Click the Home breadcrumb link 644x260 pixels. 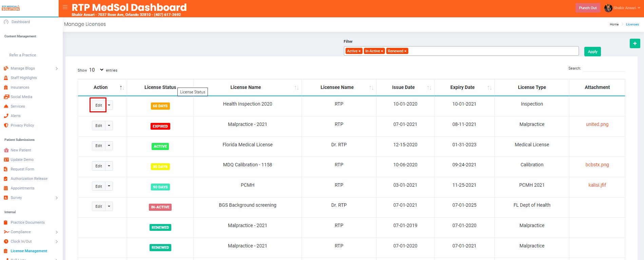614,24
